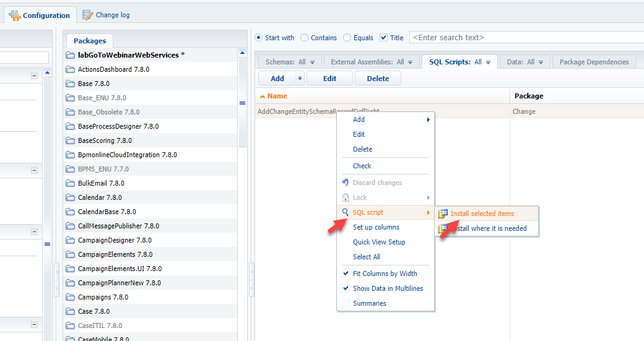Viewport: 644px width, 341px height.
Task: Select the CalendarBase 7.8.0 package
Action: pos(150,212)
